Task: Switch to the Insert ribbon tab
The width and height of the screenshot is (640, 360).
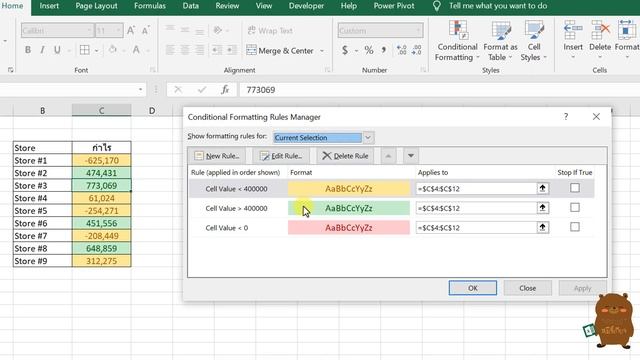Action: click(x=49, y=6)
